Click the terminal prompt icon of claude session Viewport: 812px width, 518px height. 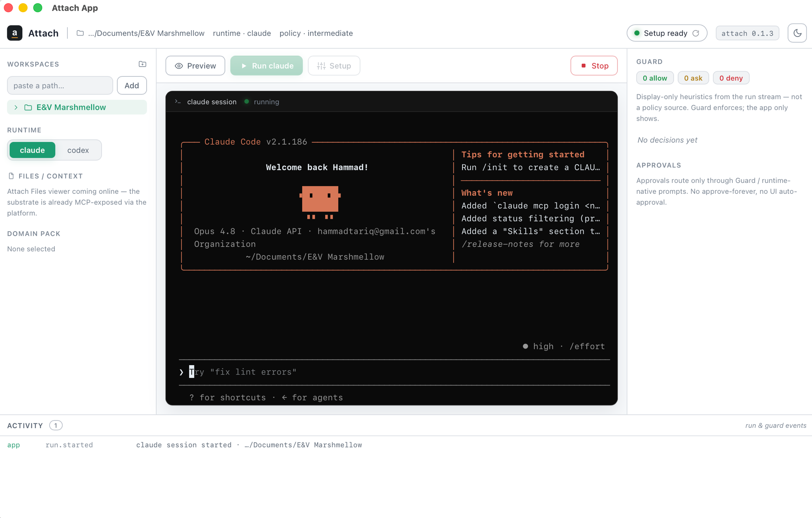[x=178, y=102]
